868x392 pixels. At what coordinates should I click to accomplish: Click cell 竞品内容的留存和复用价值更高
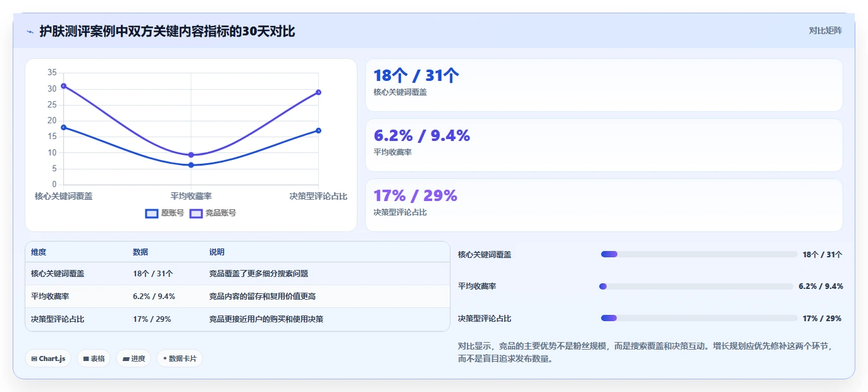263,297
